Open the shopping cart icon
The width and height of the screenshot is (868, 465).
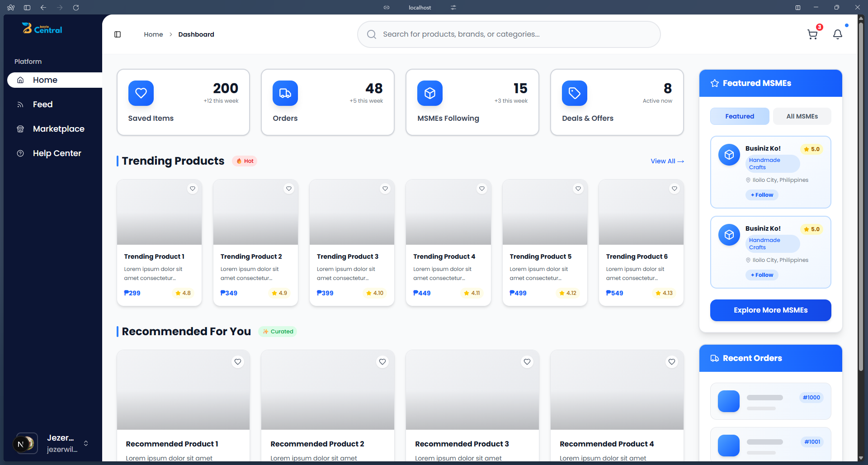(812, 34)
